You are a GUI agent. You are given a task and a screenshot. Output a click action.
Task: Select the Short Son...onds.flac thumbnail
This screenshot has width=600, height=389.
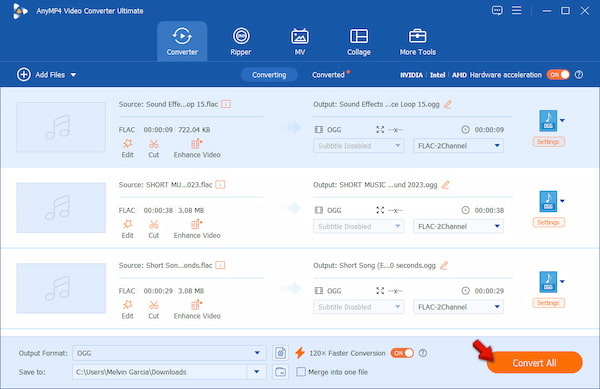click(x=61, y=288)
